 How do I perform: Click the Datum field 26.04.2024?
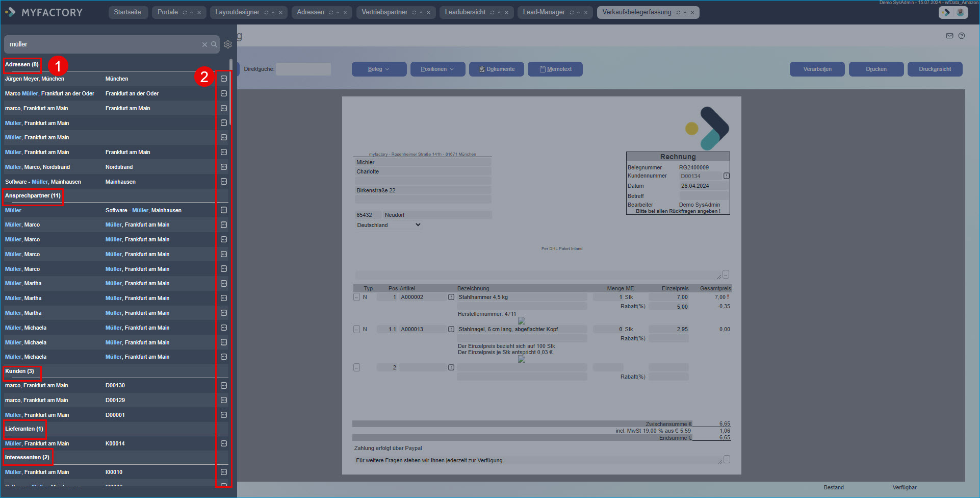[704, 186]
